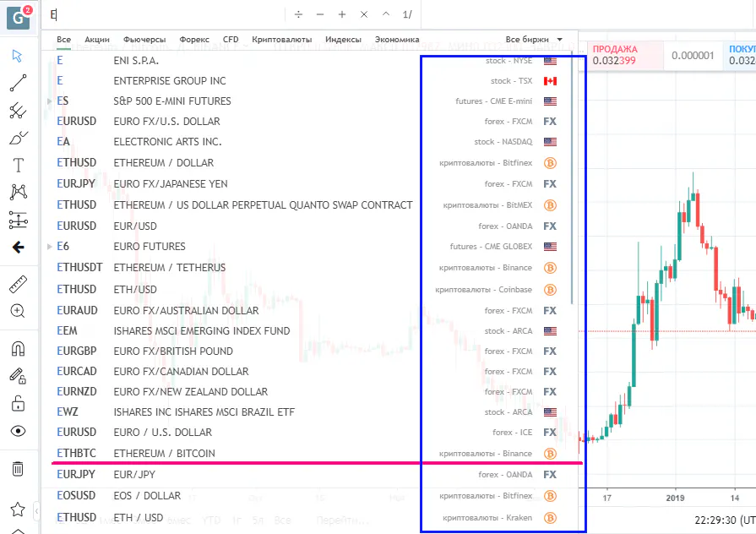Open favorites star toolbar icon

pos(18,509)
